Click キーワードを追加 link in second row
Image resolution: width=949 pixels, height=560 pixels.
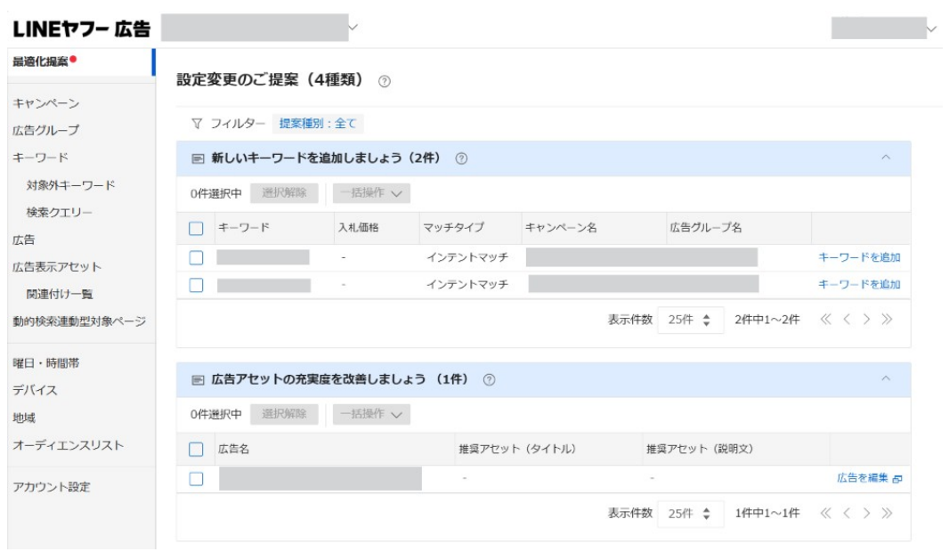click(859, 285)
